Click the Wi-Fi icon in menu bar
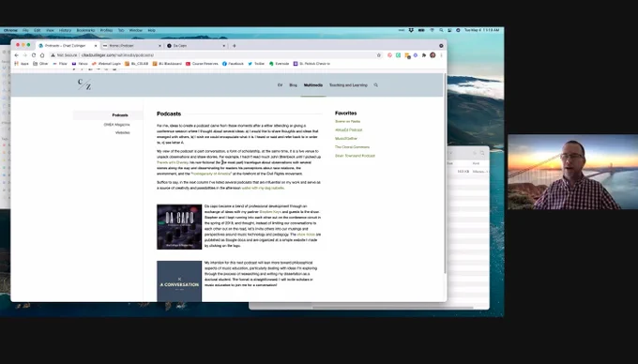The image size is (638, 364). [433, 30]
